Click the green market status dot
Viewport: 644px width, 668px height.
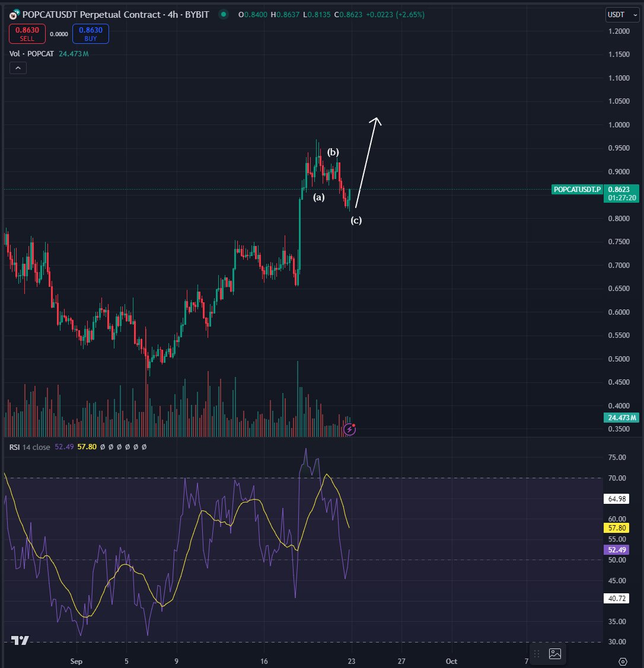[222, 14]
